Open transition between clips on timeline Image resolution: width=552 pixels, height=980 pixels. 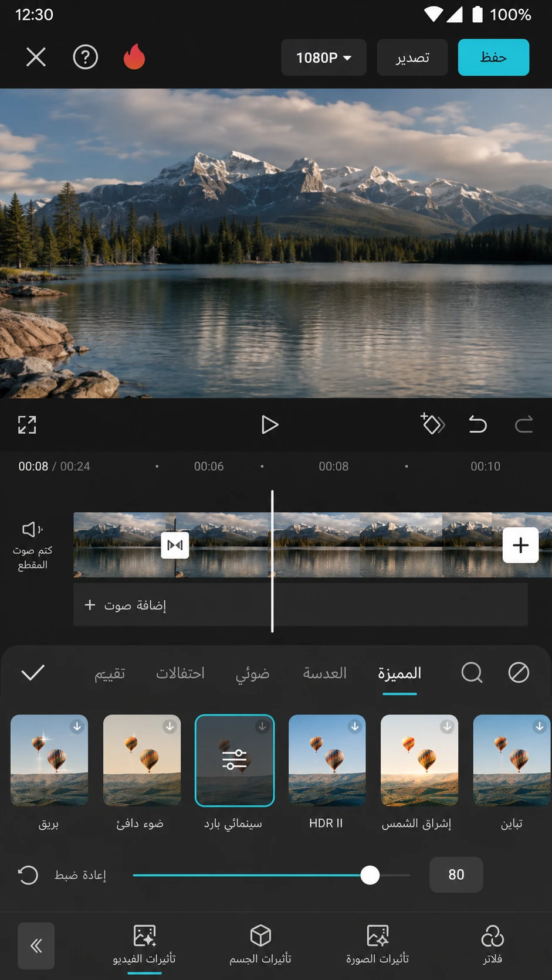coord(175,545)
